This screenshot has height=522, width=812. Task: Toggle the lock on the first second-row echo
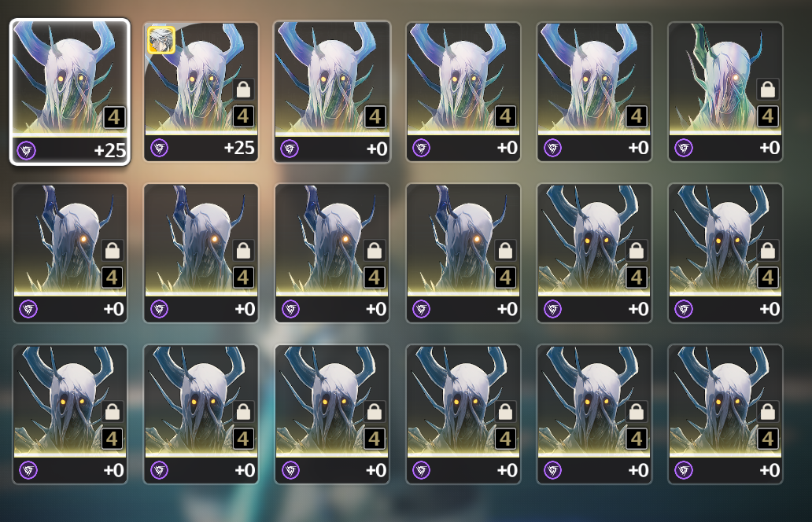(113, 251)
